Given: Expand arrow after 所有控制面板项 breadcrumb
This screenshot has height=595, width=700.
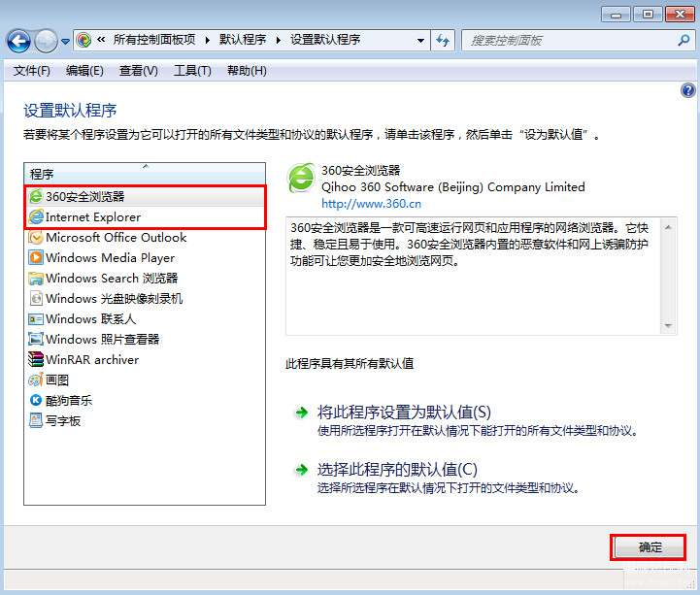Looking at the screenshot, I should (x=208, y=40).
